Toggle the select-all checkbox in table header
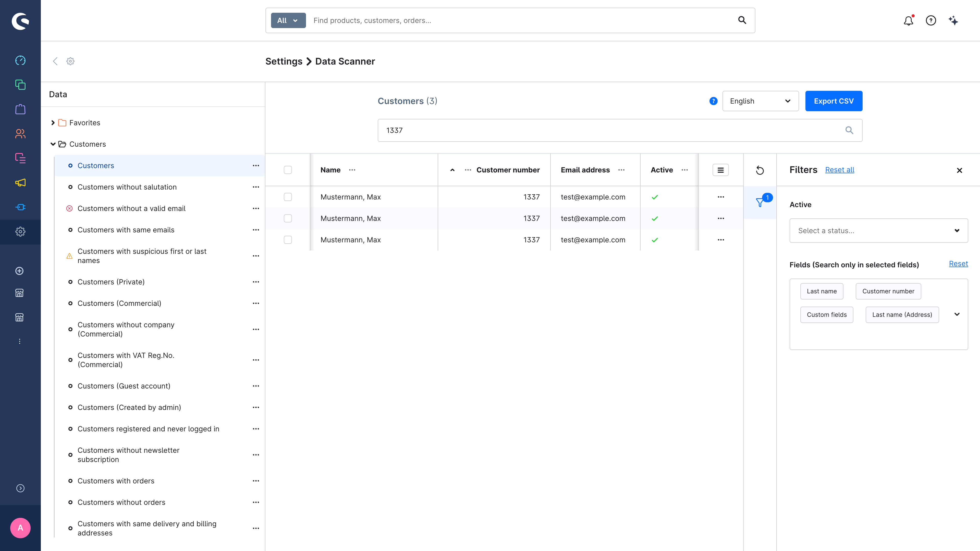 [x=288, y=170]
